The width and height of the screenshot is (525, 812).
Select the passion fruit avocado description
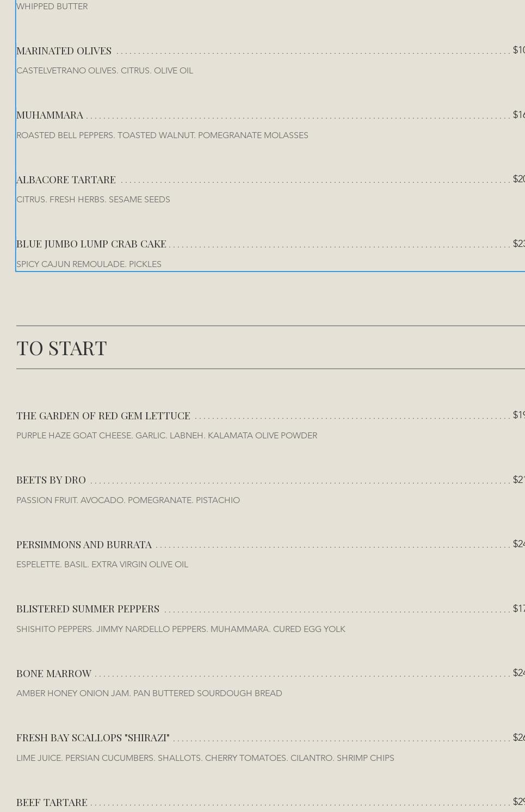coord(128,500)
